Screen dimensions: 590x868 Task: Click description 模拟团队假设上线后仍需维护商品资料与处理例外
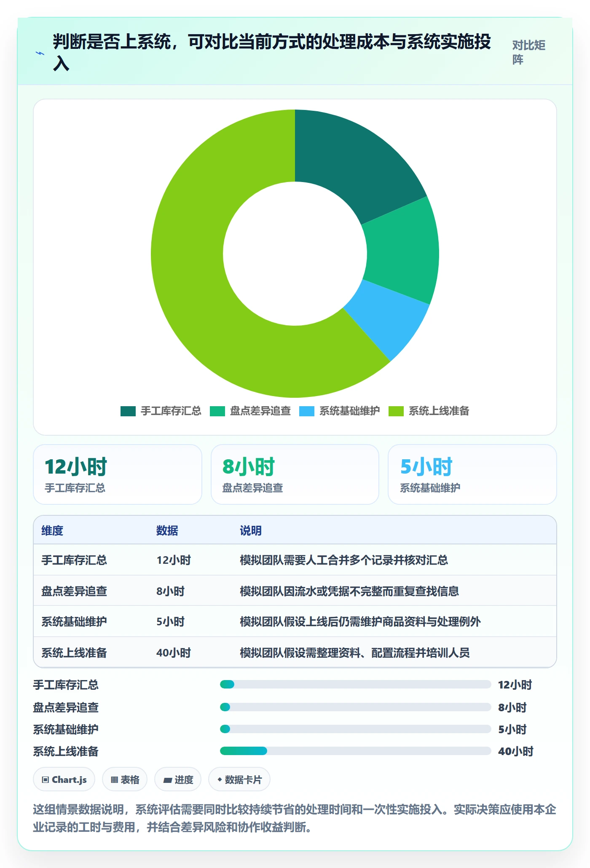[360, 622]
